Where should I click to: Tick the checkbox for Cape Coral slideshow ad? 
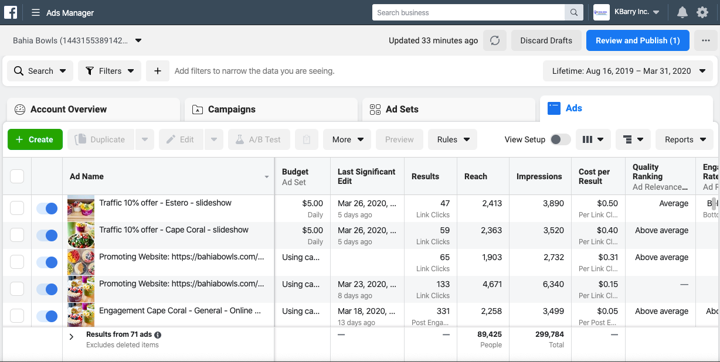point(17,235)
